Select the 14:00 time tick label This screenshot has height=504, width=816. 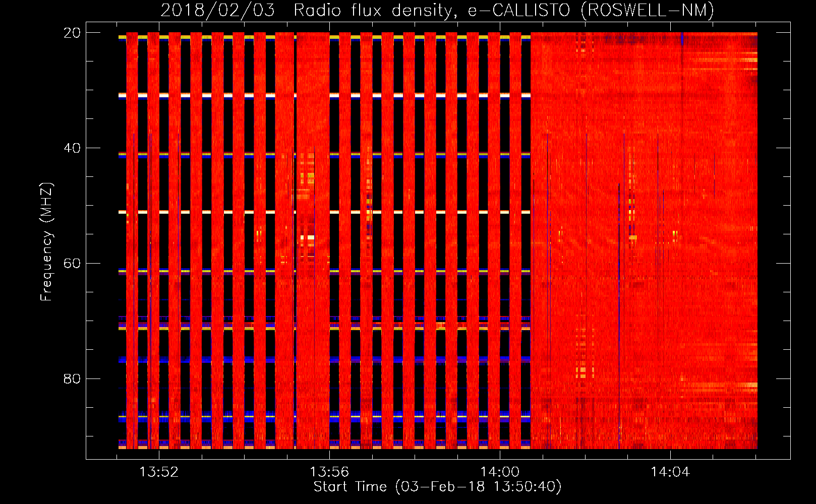(x=500, y=472)
